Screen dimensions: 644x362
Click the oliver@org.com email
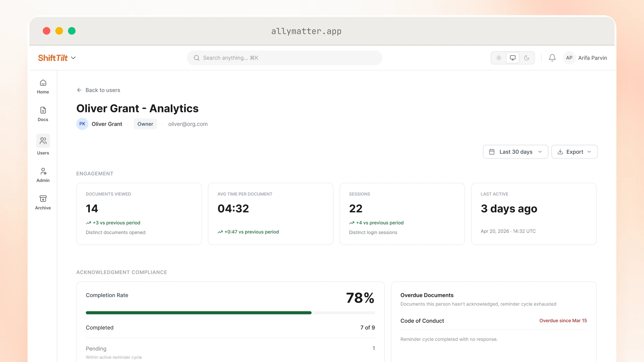[x=188, y=124]
